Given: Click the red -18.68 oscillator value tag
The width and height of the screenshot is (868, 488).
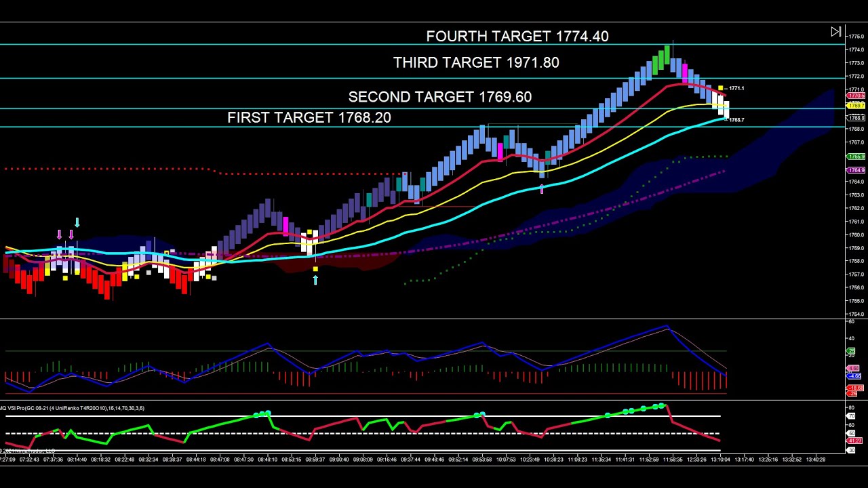Looking at the screenshot, I should [854, 388].
